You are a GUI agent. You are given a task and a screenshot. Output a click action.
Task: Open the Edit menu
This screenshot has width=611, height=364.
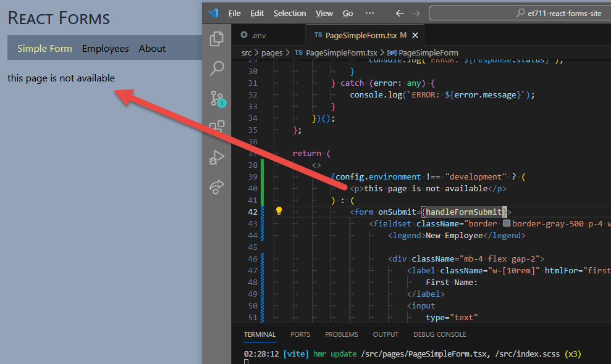(257, 13)
